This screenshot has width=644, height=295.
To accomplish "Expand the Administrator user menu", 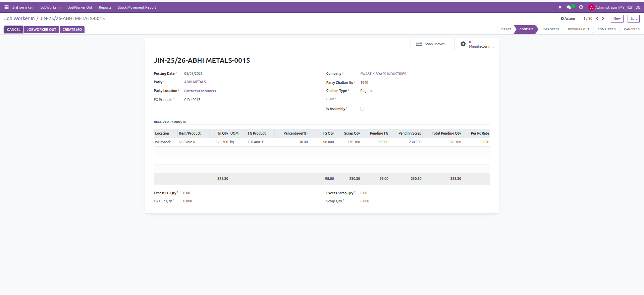I will pos(615,7).
